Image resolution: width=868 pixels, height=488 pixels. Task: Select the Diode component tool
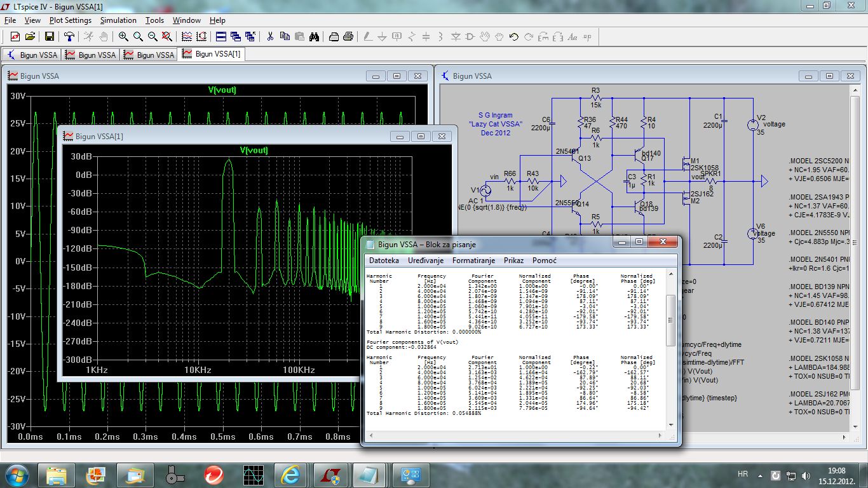coord(456,36)
